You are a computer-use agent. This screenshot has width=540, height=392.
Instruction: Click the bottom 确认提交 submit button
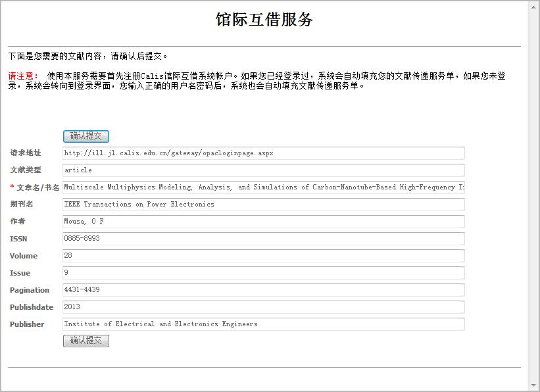(86, 341)
